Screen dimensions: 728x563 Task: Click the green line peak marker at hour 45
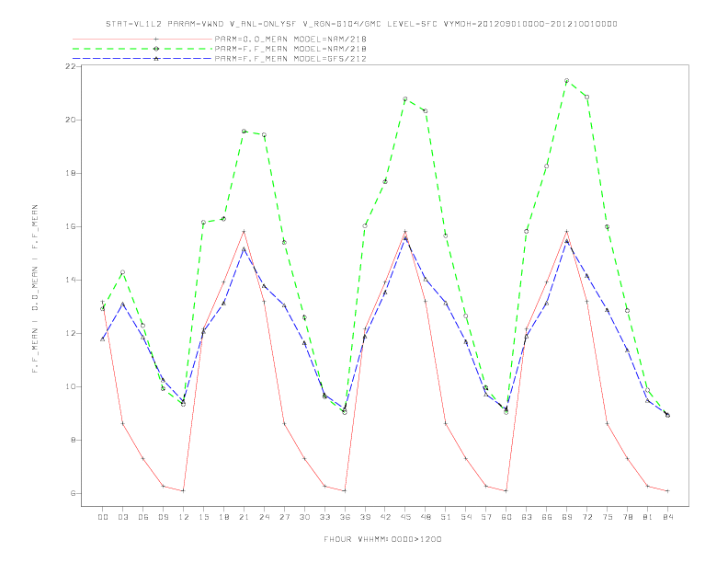click(405, 99)
